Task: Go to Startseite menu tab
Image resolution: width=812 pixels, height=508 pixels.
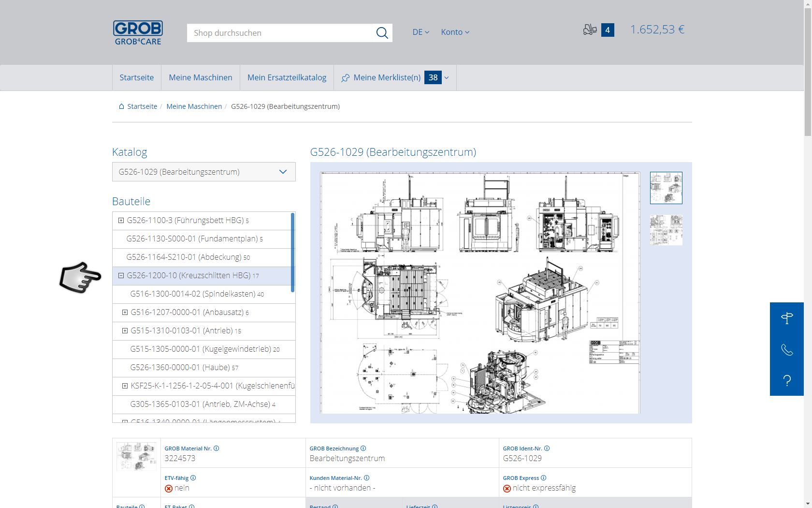Action: (137, 77)
